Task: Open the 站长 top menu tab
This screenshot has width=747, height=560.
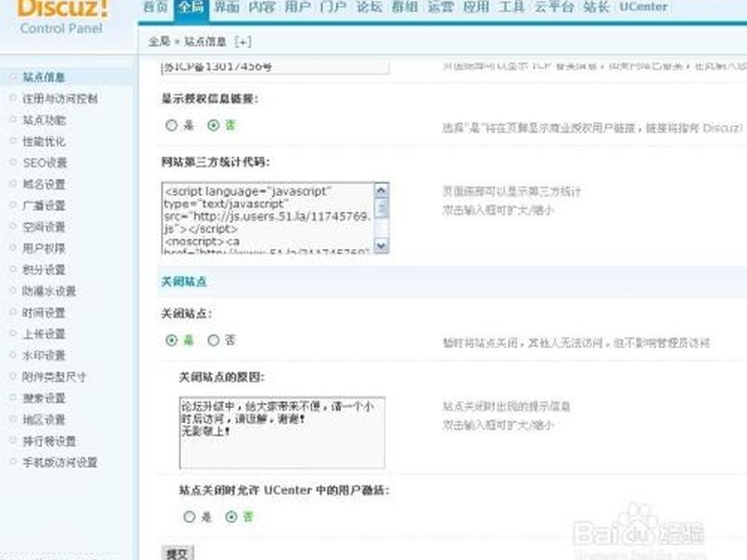Action: pyautogui.click(x=597, y=7)
